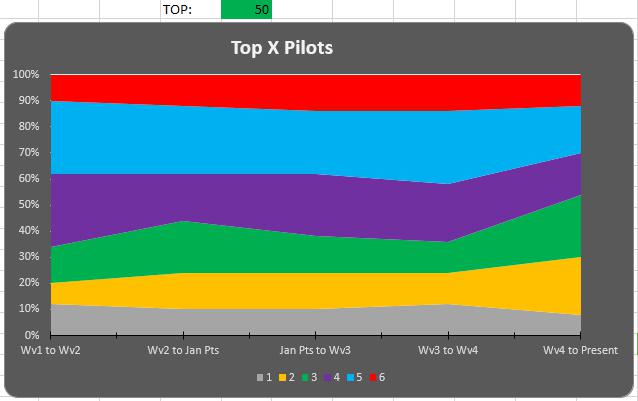Viewport: 638px width, 401px height.
Task: Click the Wv4 to Present axis label
Action: click(581, 350)
